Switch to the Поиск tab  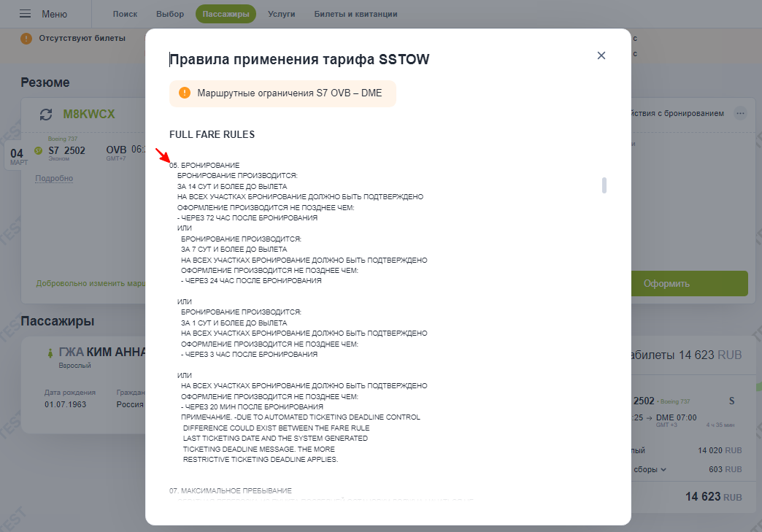tap(125, 14)
